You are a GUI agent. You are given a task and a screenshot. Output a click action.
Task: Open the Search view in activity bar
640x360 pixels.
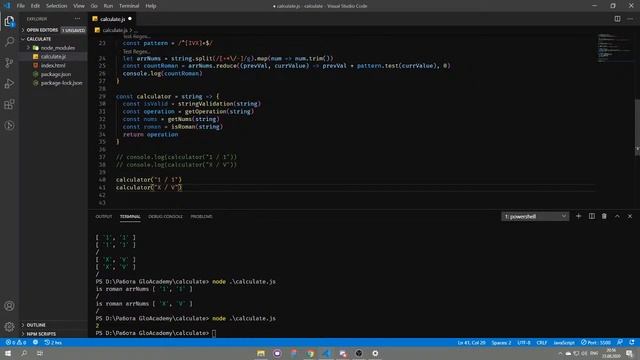click(9, 42)
